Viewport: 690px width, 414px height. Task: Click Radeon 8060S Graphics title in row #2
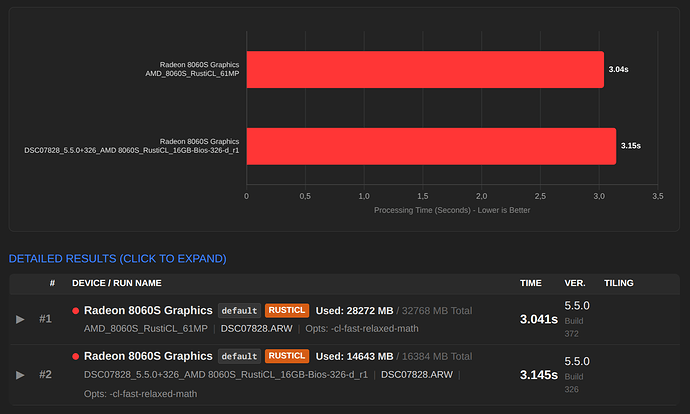tap(148, 356)
